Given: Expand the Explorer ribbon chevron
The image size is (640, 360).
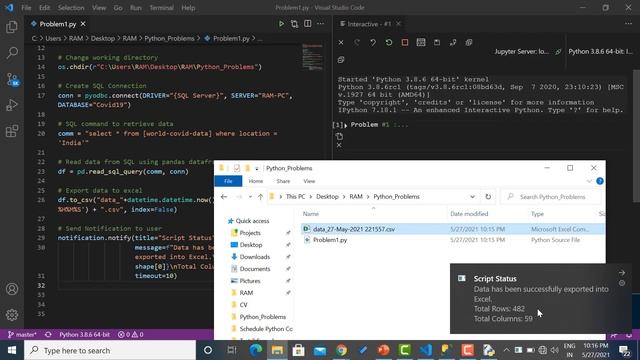Looking at the screenshot, I should [589, 181].
